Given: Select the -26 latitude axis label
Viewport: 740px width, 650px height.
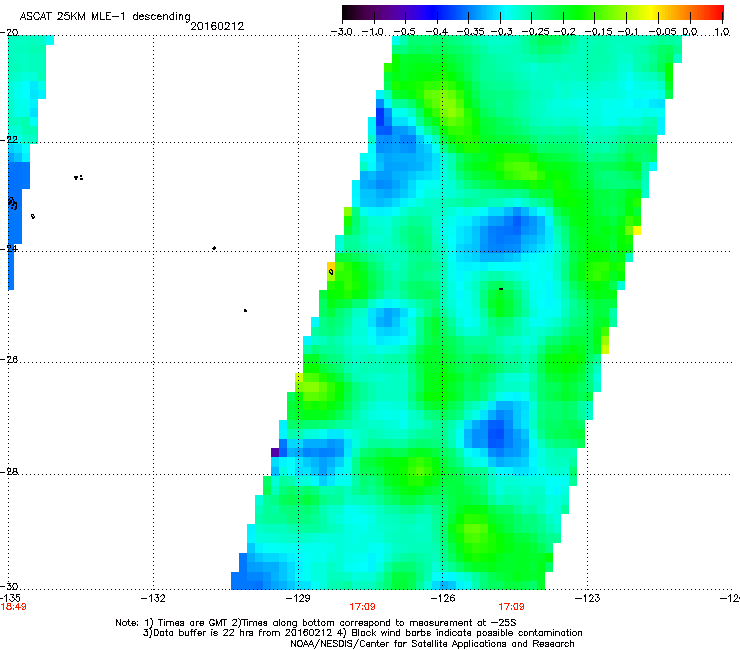Looking at the screenshot, I should (10, 360).
